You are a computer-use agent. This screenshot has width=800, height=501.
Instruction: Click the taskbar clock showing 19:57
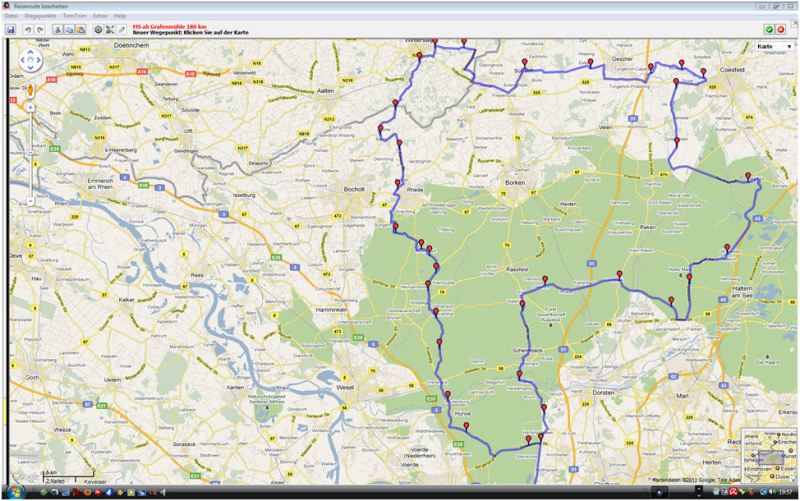click(x=785, y=492)
